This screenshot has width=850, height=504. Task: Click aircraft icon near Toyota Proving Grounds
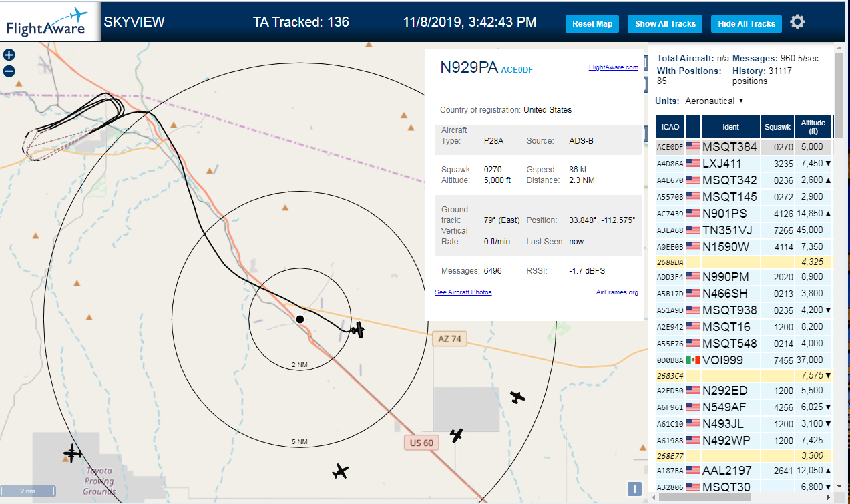72,453
